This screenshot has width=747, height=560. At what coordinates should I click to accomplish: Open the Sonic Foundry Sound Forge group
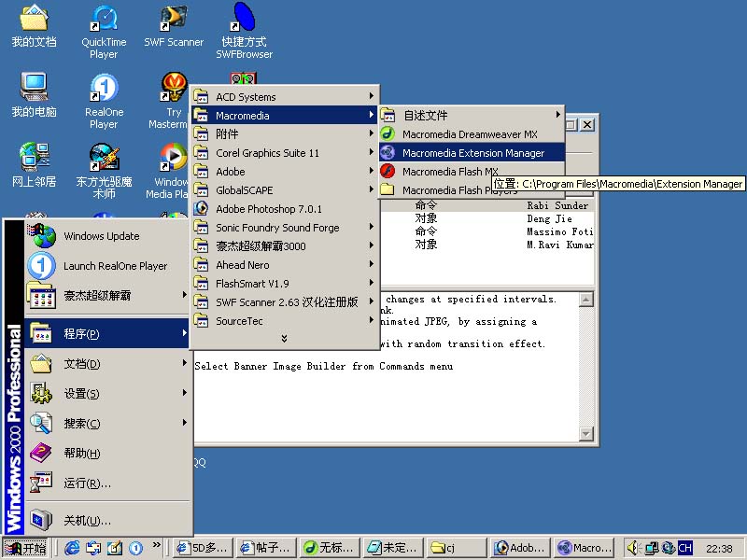point(285,227)
